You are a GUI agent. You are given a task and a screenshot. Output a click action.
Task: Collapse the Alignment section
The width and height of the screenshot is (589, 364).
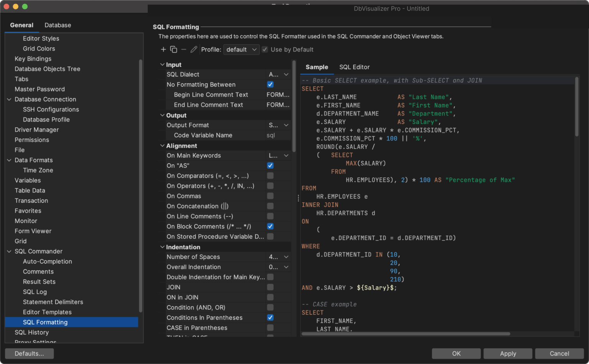pyautogui.click(x=162, y=146)
